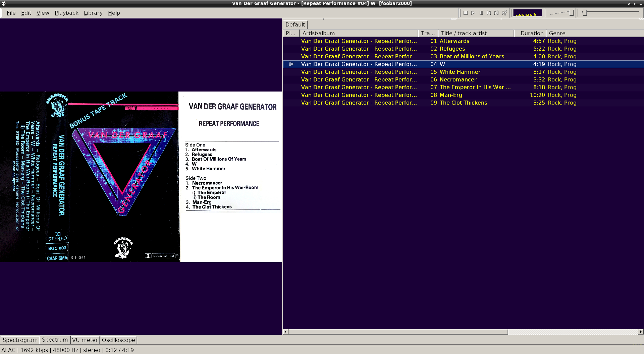Open the File menu
The width and height of the screenshot is (644, 354).
[11, 13]
